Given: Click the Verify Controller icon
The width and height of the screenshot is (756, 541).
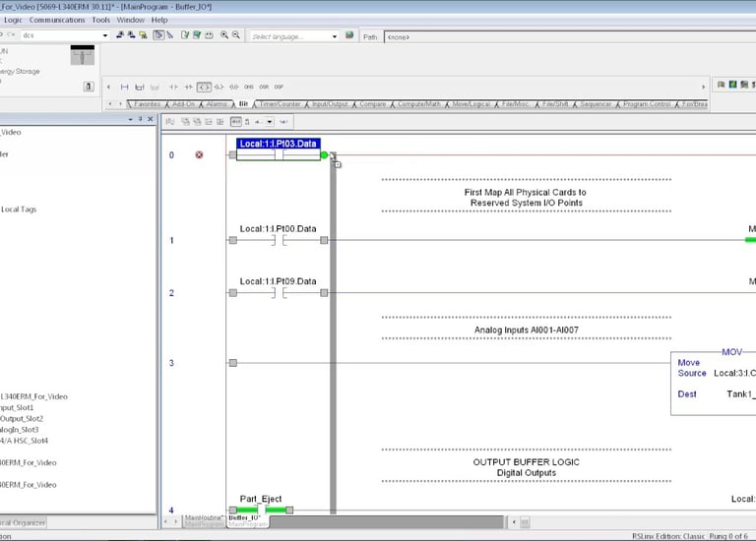Looking at the screenshot, I should tap(197, 35).
